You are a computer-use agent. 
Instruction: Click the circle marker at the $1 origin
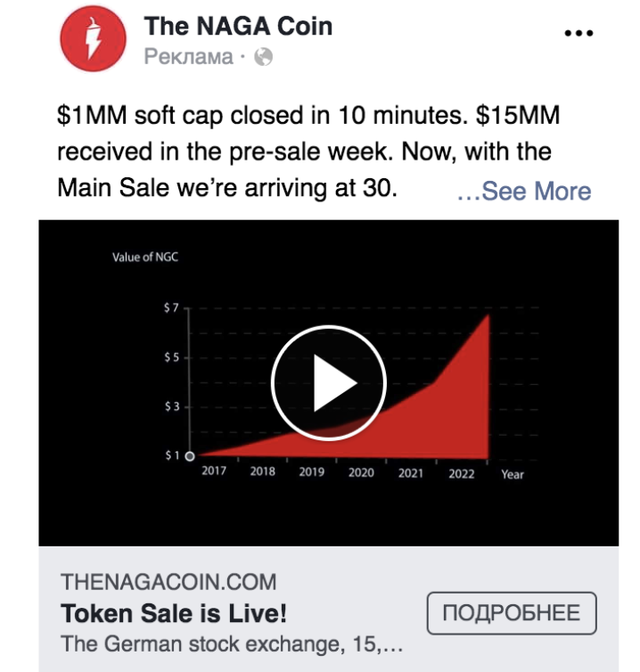[190, 456]
